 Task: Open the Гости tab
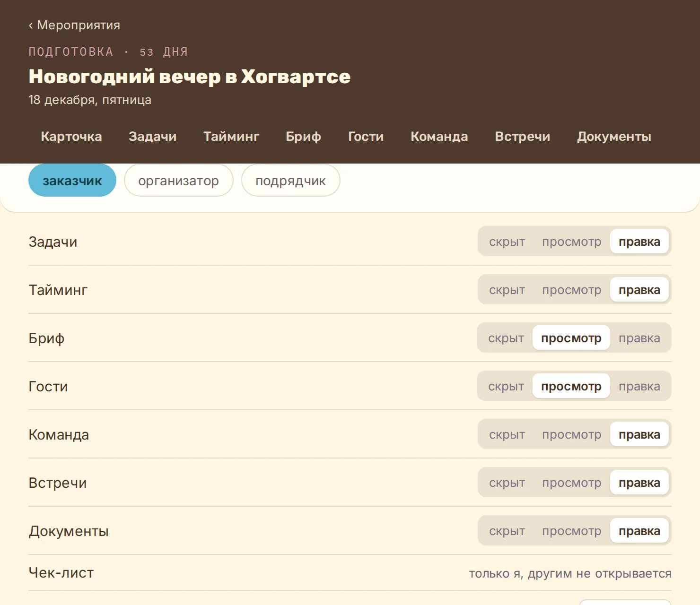coord(366,137)
